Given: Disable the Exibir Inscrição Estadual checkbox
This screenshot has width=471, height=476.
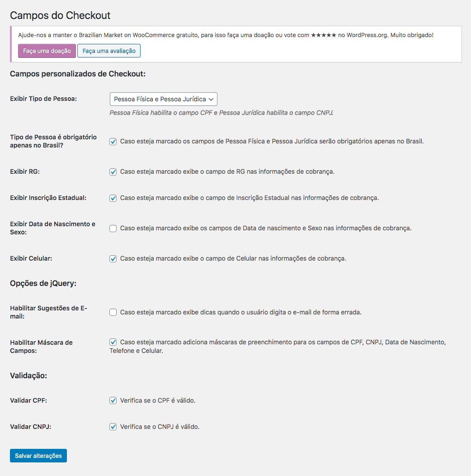Looking at the screenshot, I should pyautogui.click(x=113, y=198).
